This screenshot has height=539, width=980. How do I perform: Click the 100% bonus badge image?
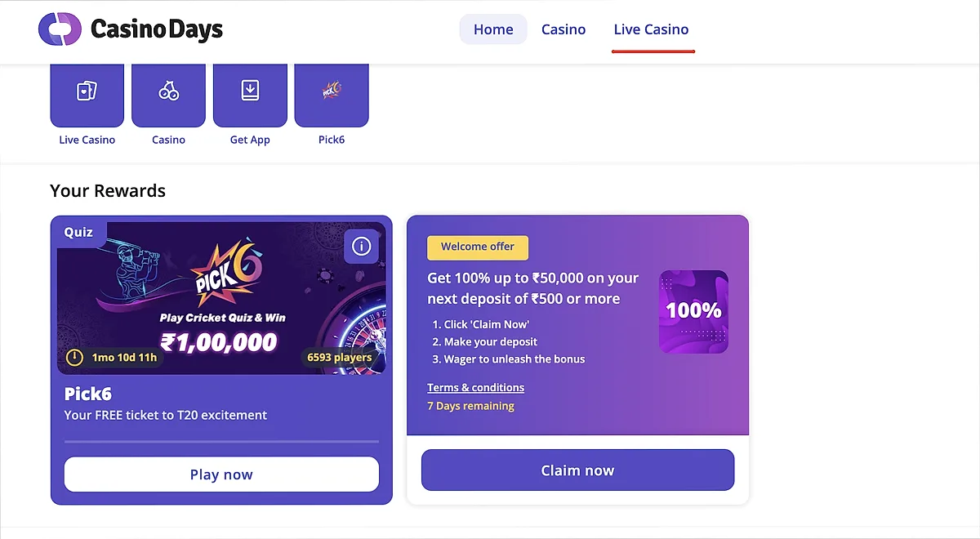[x=693, y=311]
